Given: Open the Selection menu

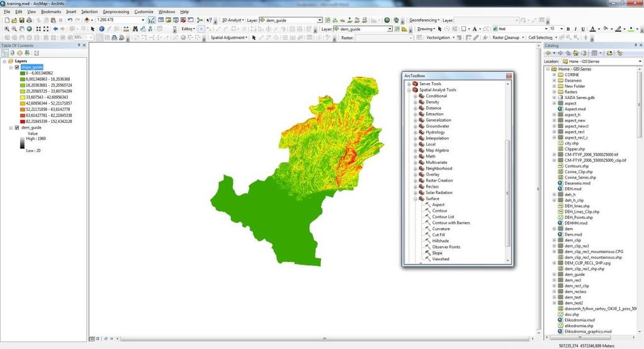Looking at the screenshot, I should point(89,12).
